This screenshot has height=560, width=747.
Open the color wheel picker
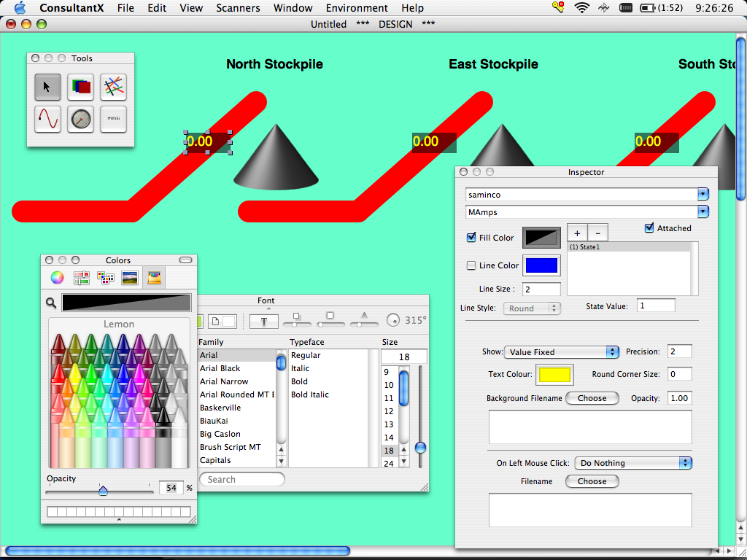coord(57,277)
